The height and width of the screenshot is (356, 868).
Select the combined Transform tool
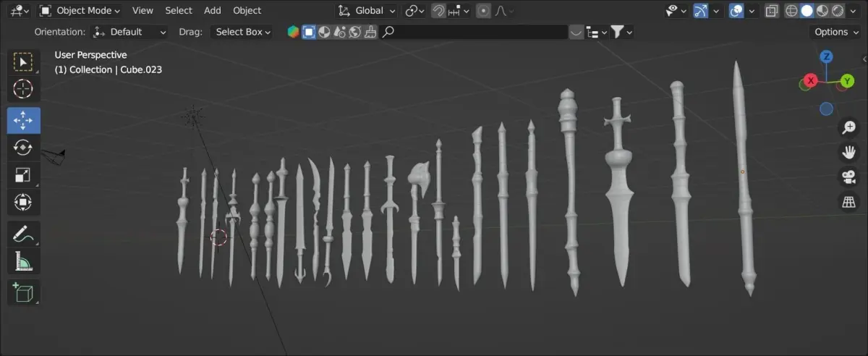[23, 203]
